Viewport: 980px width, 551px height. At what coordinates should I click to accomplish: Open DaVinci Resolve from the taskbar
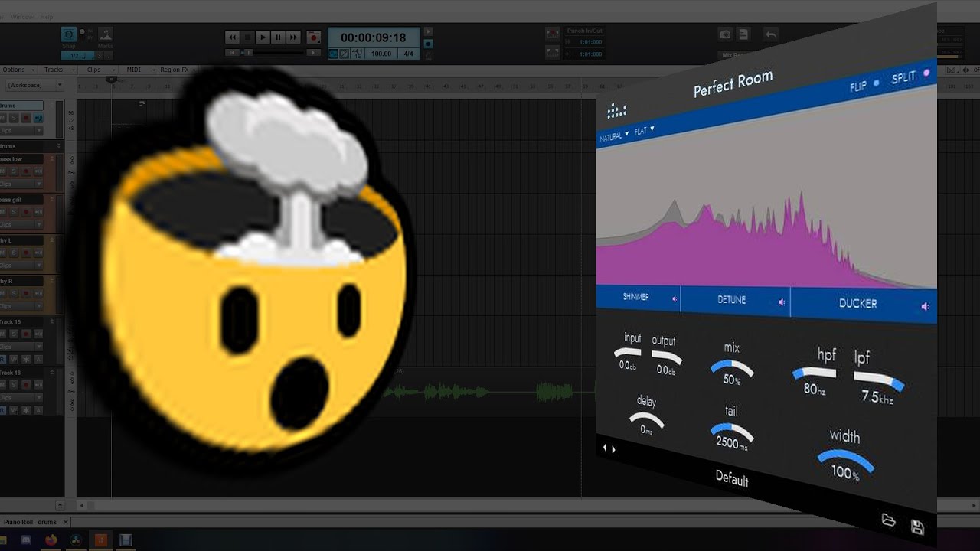point(76,540)
